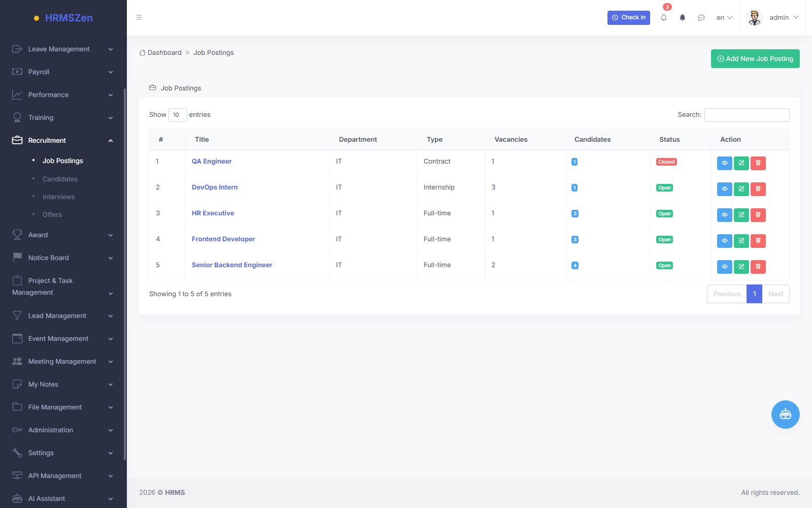Click Add New Job Posting button

click(x=755, y=58)
